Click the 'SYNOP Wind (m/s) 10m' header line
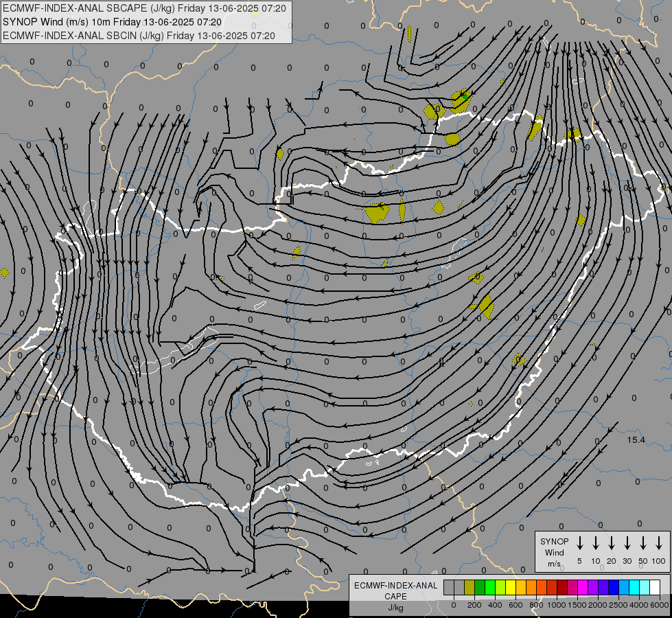 (113, 22)
